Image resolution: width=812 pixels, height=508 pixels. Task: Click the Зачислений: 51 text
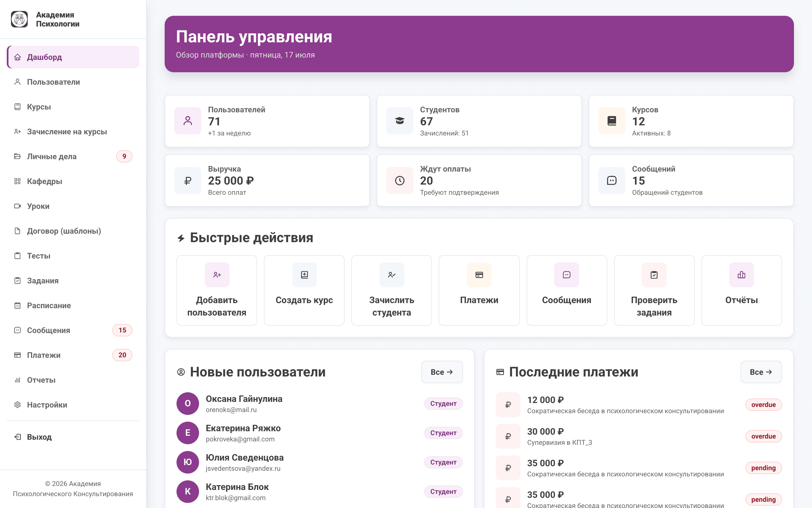click(x=444, y=133)
